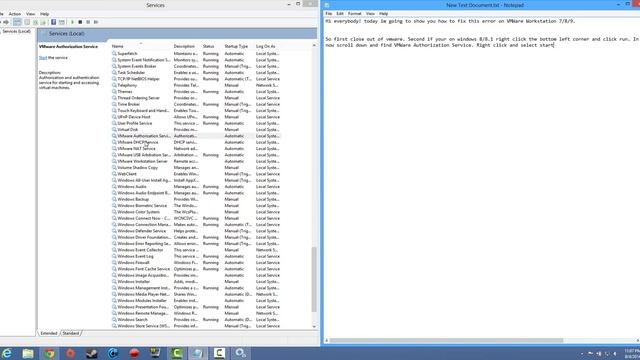Click the Start Service play icon

pos(72,22)
